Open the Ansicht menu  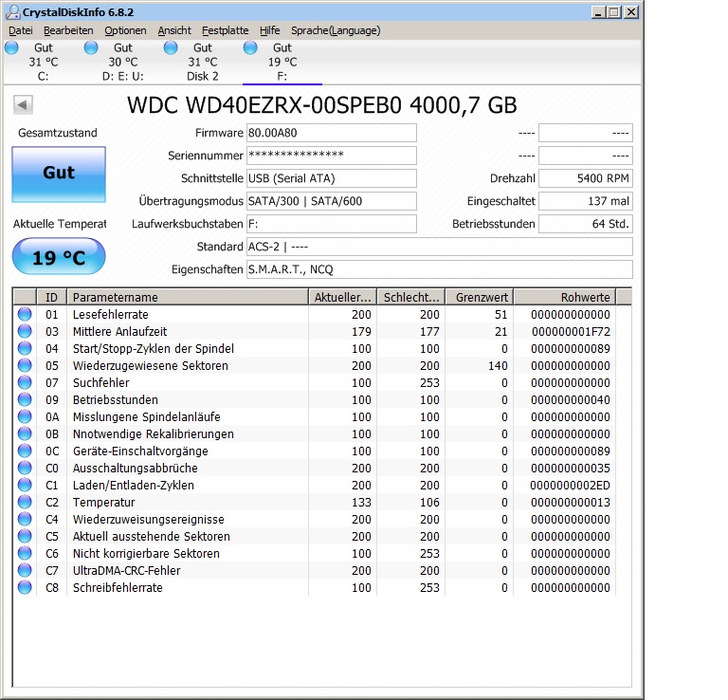(174, 30)
